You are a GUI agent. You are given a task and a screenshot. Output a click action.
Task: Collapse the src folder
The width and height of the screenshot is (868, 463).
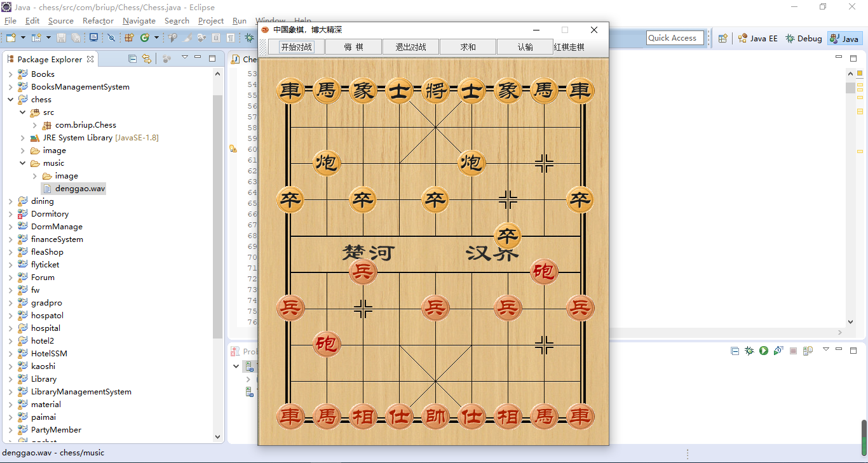[x=22, y=112]
